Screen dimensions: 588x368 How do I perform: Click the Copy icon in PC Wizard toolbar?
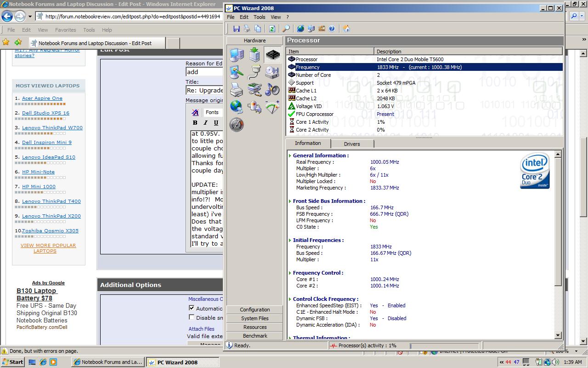[x=258, y=29]
